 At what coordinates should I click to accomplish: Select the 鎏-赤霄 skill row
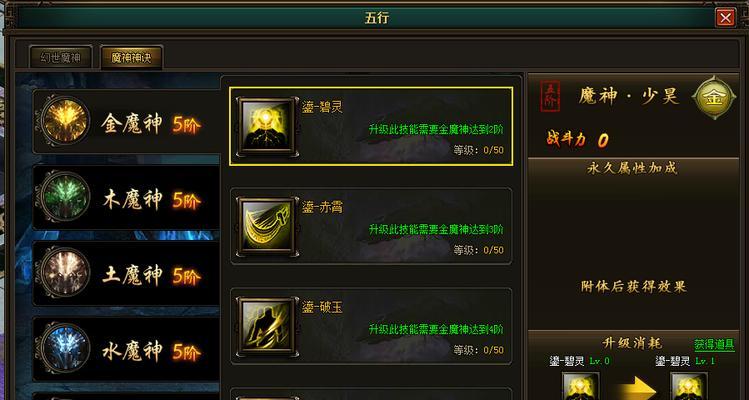point(371,226)
